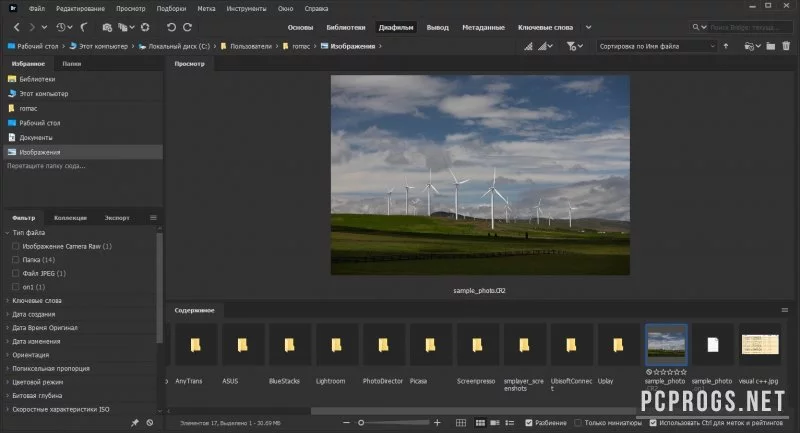Click the search magnifier icon

point(695,27)
